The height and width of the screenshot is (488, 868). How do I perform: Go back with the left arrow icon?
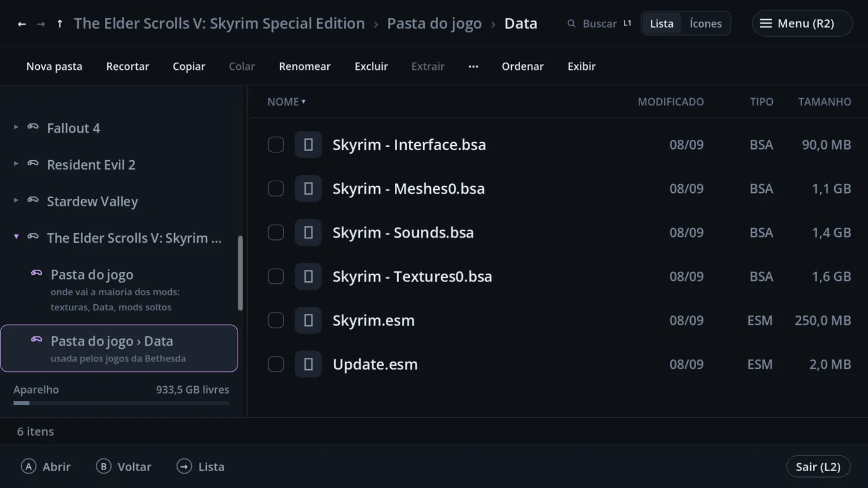[22, 24]
